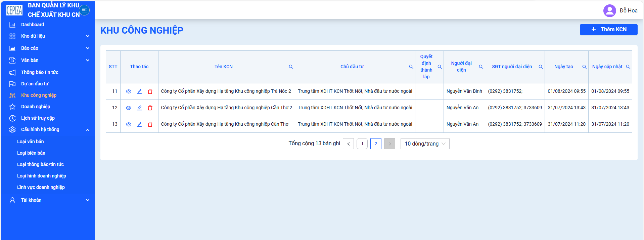Click the Báo cáo chart icon
The image size is (644, 240).
(x=12, y=48)
